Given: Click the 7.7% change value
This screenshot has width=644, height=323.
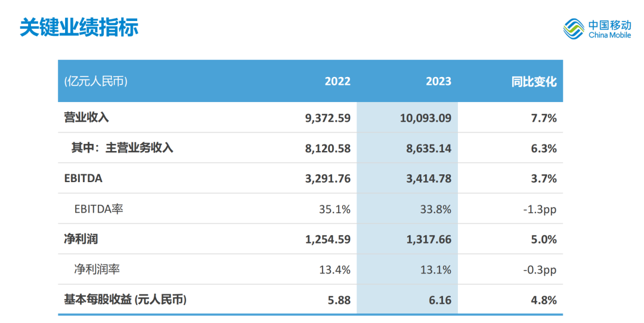Looking at the screenshot, I should (544, 118).
